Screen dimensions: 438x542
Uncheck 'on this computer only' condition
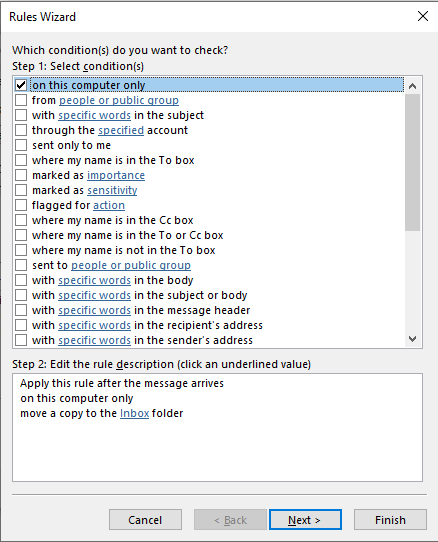21,85
